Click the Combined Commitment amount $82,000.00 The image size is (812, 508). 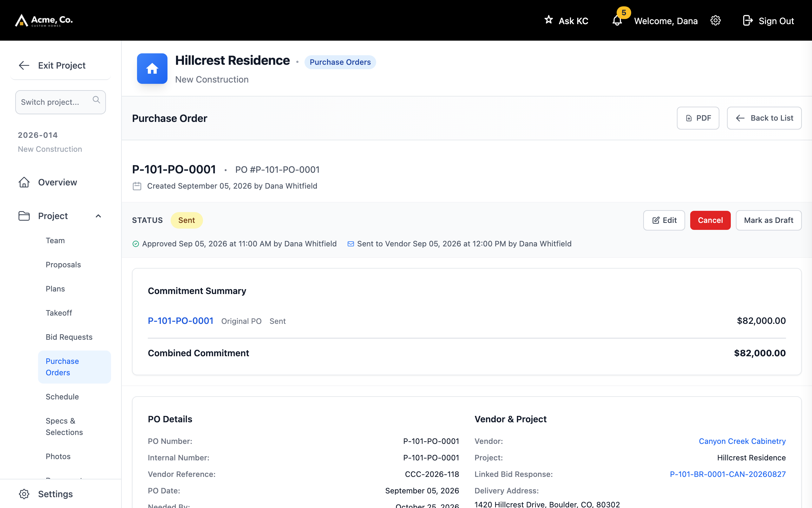[x=760, y=353]
